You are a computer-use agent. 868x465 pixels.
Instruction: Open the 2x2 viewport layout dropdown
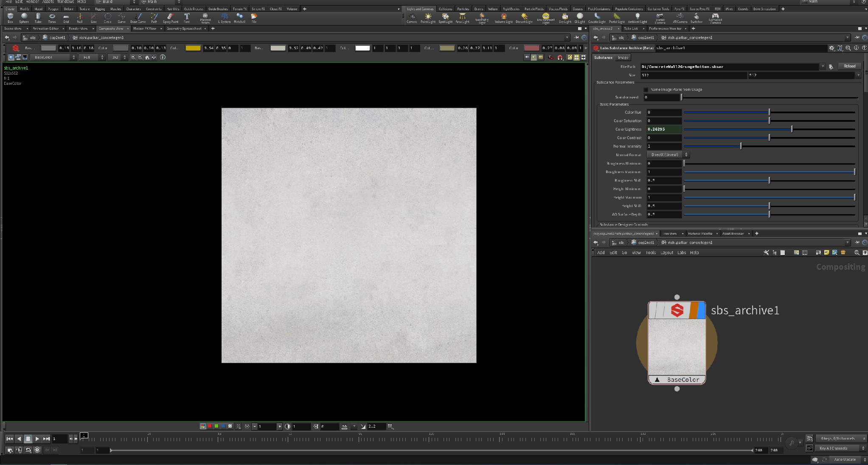pos(118,57)
